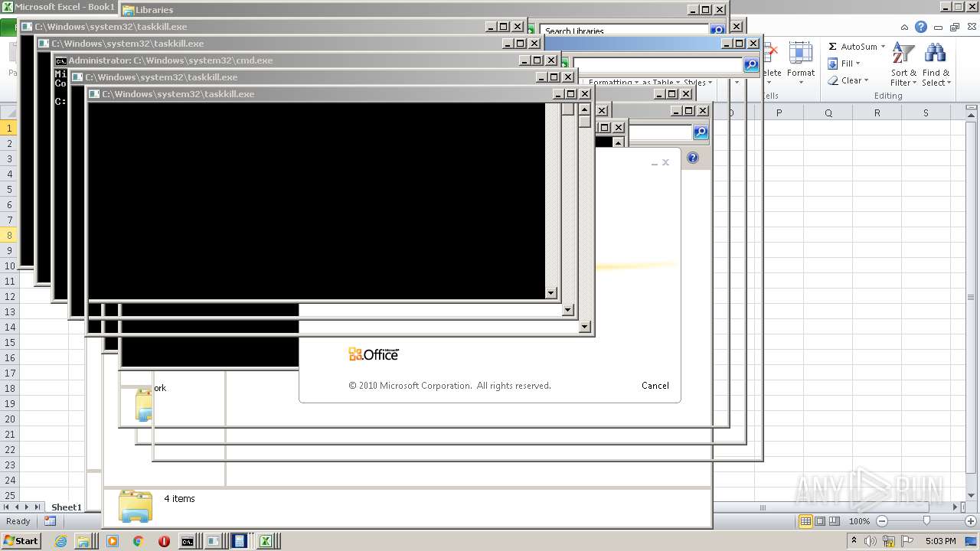The height and width of the screenshot is (551, 980).
Task: Click the Libraries window search button
Action: (x=717, y=31)
